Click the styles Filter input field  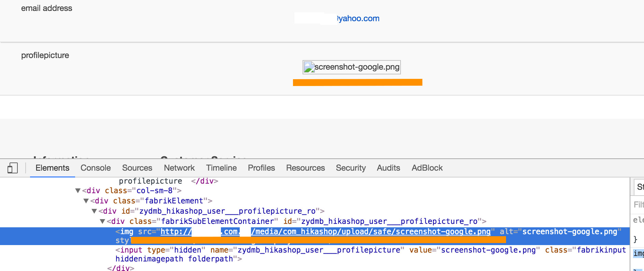tap(638, 204)
